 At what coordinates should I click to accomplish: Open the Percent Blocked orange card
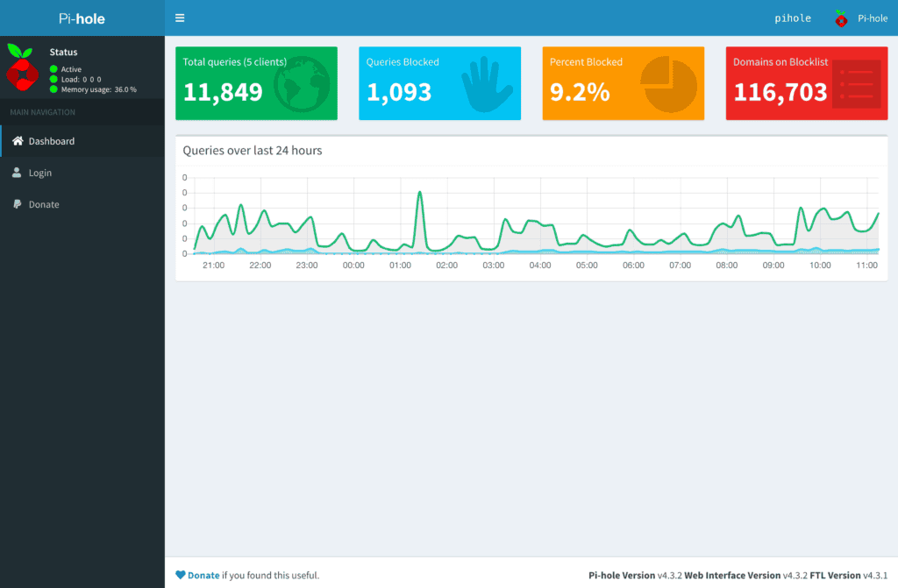[x=624, y=83]
